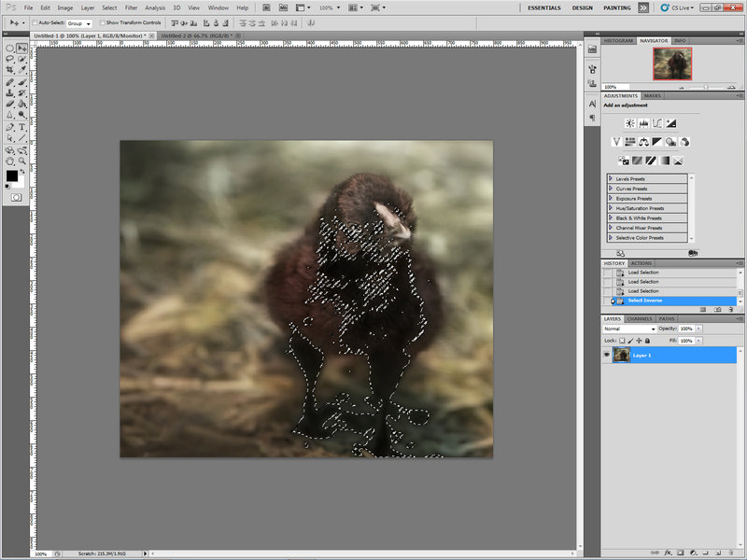Hide Layer 1 with its eye icon

click(606, 355)
